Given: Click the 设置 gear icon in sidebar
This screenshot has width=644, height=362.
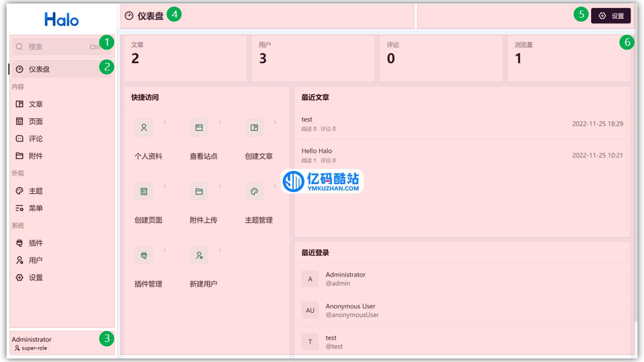Looking at the screenshot, I should [20, 278].
